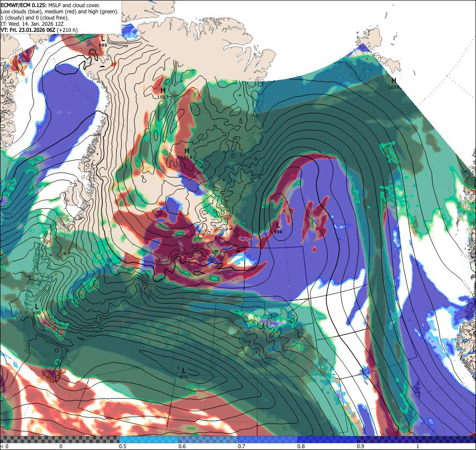Click the '986' isobar label
476x450 pixels.
pyautogui.click(x=8, y=238)
